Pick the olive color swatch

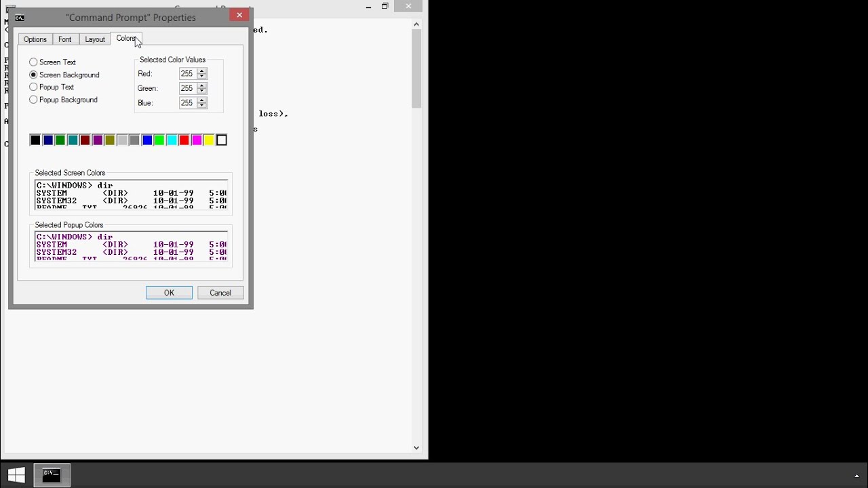pyautogui.click(x=110, y=140)
